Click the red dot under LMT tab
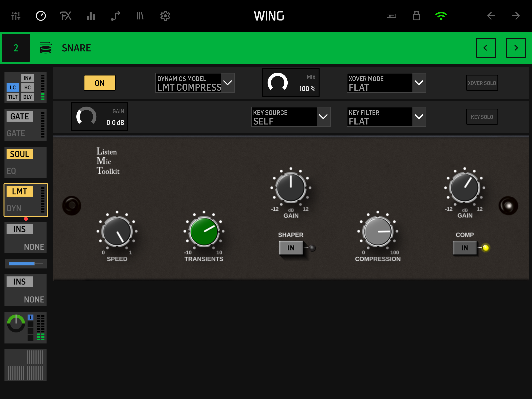The height and width of the screenshot is (399, 532). pos(26,219)
